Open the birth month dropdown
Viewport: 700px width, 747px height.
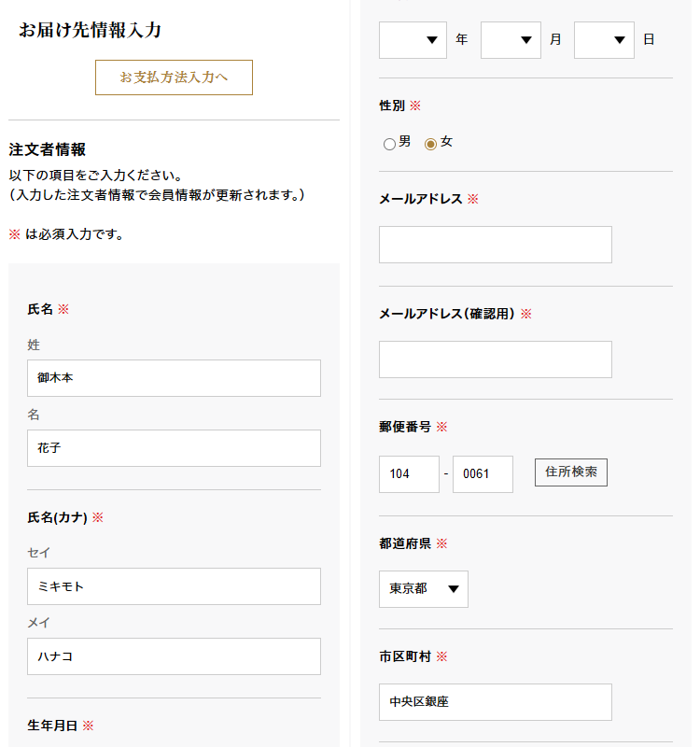[511, 40]
